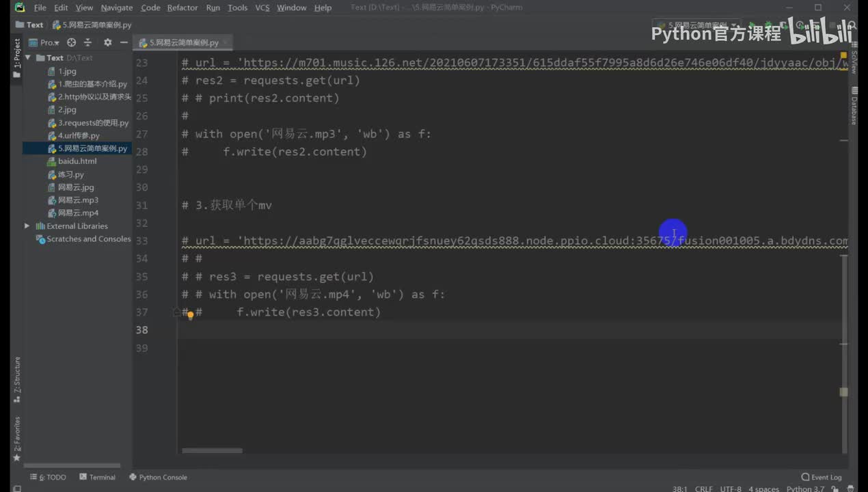Open the Tools menu

237,8
